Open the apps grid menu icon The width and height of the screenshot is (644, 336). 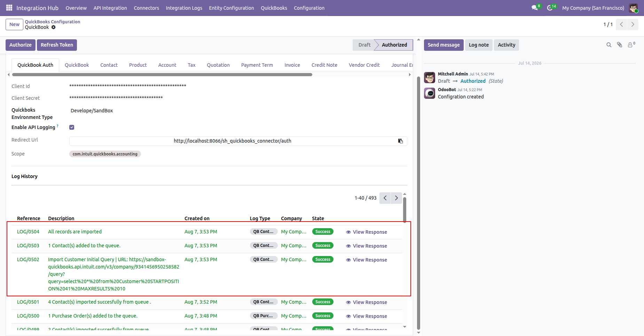pos(9,8)
